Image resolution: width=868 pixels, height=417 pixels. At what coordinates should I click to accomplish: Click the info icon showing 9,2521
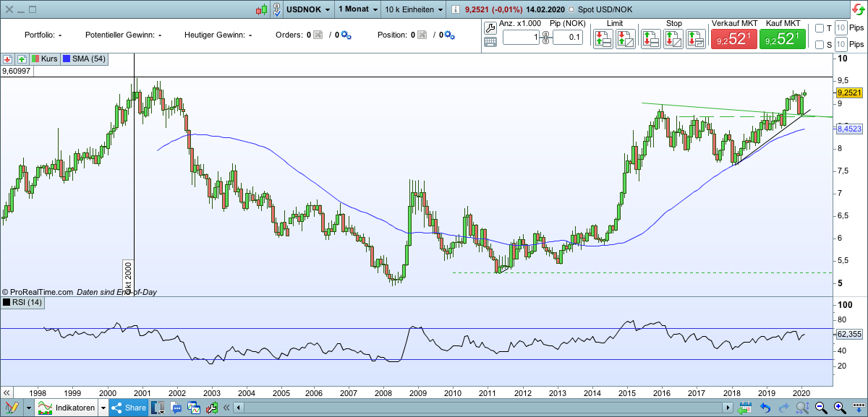(456, 9)
